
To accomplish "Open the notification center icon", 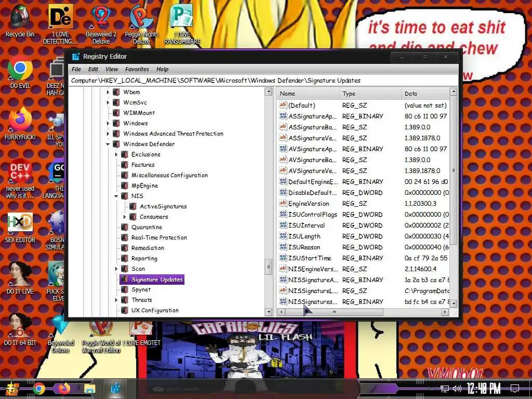I will point(515,389).
